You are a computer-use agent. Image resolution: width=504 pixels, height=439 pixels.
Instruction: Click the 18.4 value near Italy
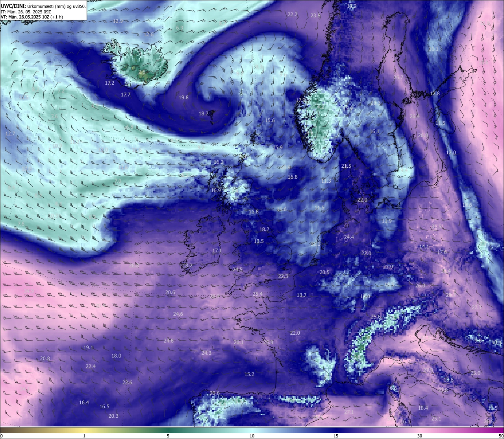[x=423, y=408]
